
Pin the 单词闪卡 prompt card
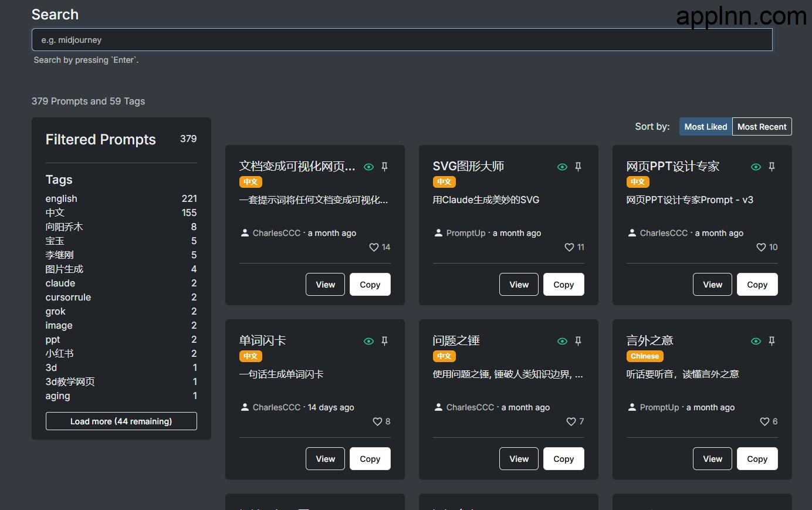tap(385, 341)
